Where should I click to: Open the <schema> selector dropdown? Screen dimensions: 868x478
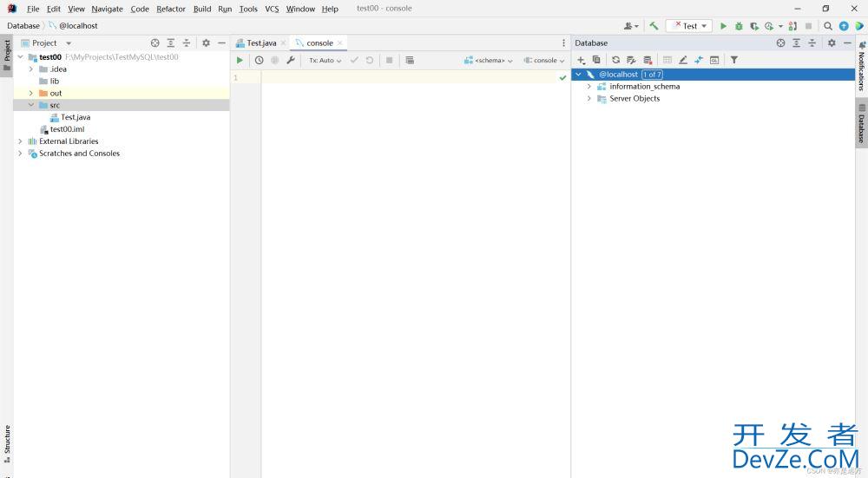click(488, 61)
